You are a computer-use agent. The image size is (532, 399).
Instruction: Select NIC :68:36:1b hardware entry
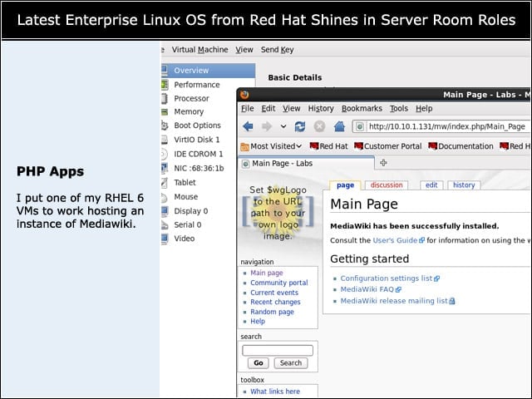[x=200, y=168]
